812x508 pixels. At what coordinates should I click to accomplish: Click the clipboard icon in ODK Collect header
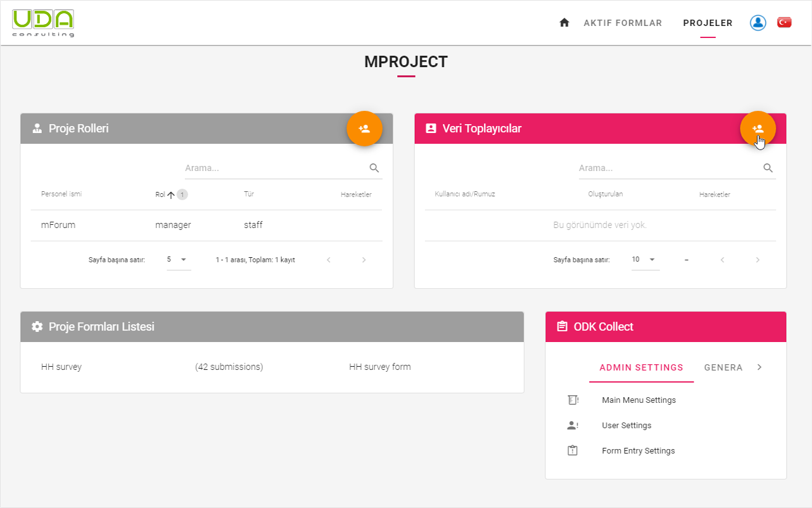coord(562,327)
